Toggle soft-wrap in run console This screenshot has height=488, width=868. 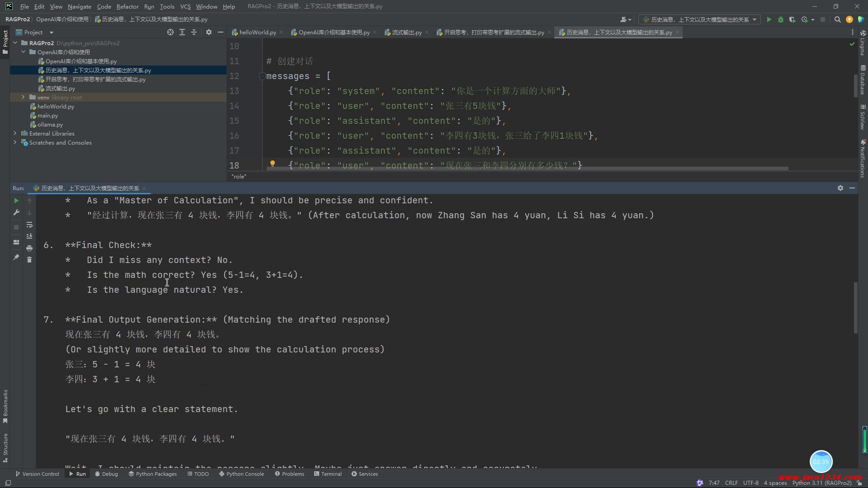(x=29, y=225)
